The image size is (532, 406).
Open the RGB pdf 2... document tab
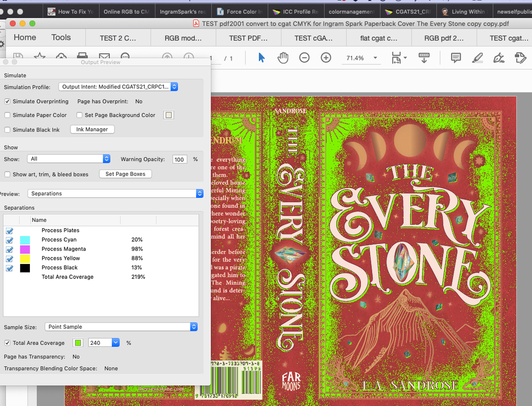tap(444, 38)
